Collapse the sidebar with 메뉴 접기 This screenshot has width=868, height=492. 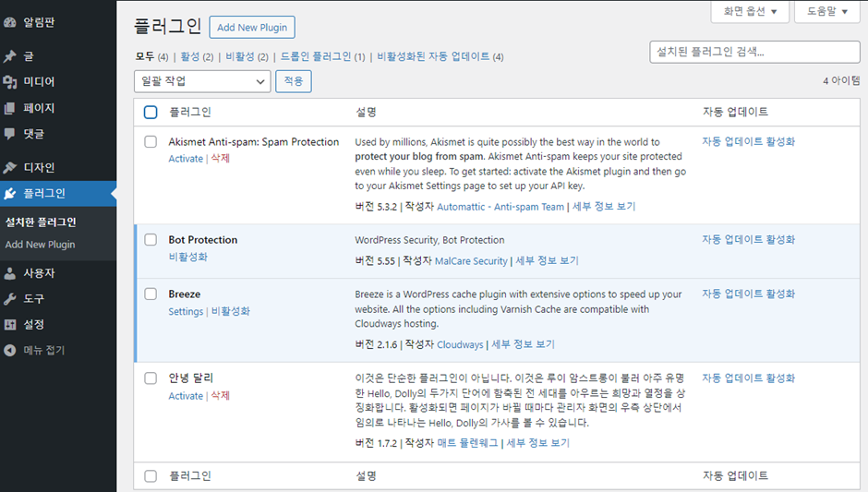[x=43, y=350]
